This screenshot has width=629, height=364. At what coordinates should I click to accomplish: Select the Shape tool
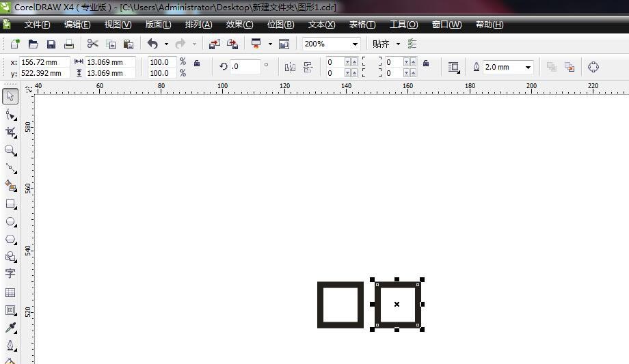point(10,115)
